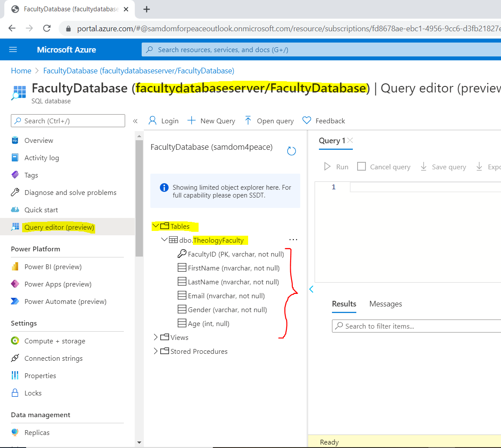Focus the sidebar Search (Ctrl+/) box

[x=68, y=121]
